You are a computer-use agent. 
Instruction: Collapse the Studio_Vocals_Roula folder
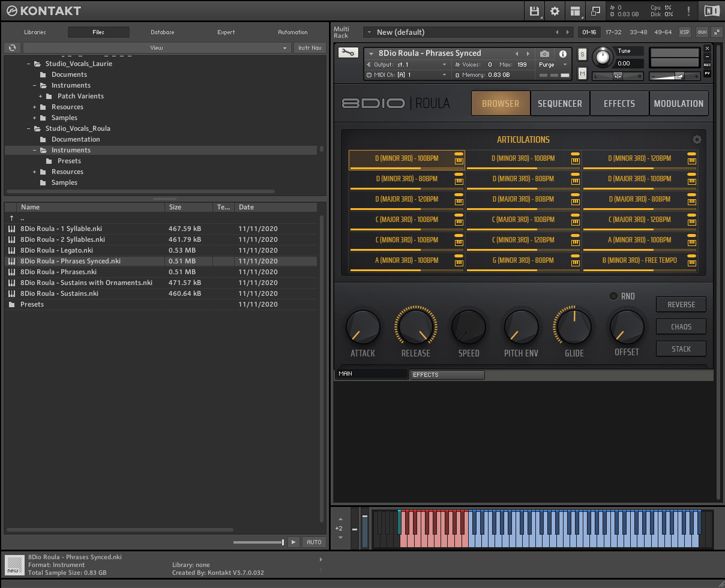[28, 128]
